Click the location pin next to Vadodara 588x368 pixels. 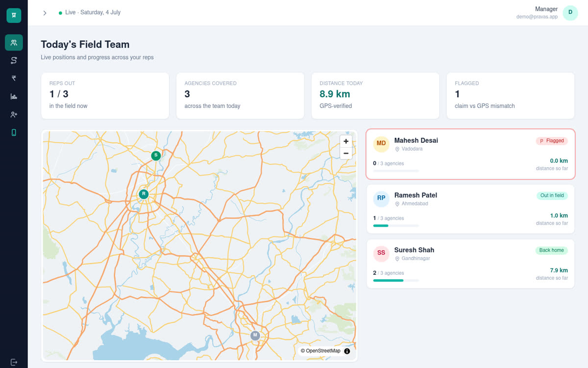(x=397, y=149)
